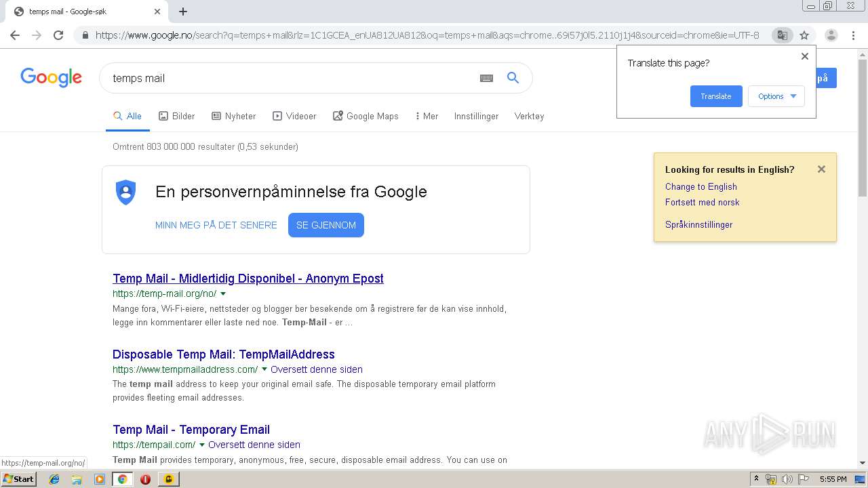This screenshot has height=488, width=868.
Task: Open Innstillinger menu
Action: tap(476, 116)
